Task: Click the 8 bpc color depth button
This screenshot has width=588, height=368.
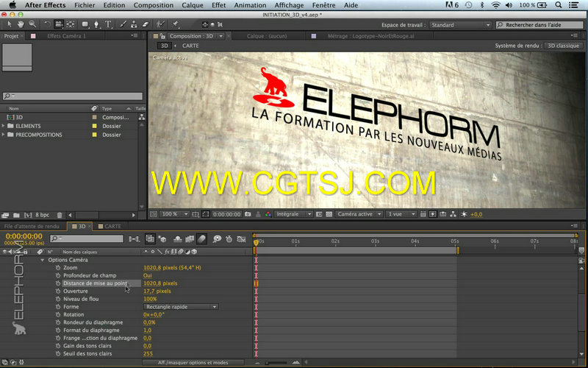Action: [x=42, y=215]
